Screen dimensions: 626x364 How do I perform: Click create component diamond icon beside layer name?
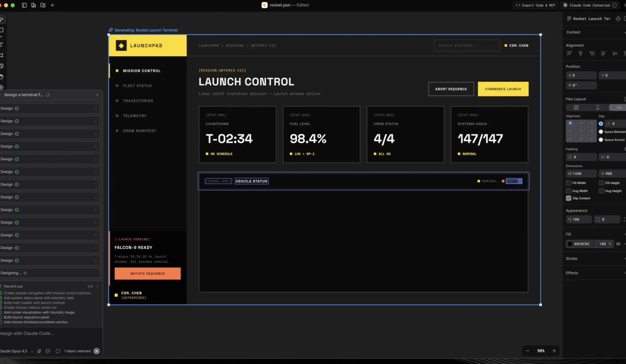[x=618, y=19]
